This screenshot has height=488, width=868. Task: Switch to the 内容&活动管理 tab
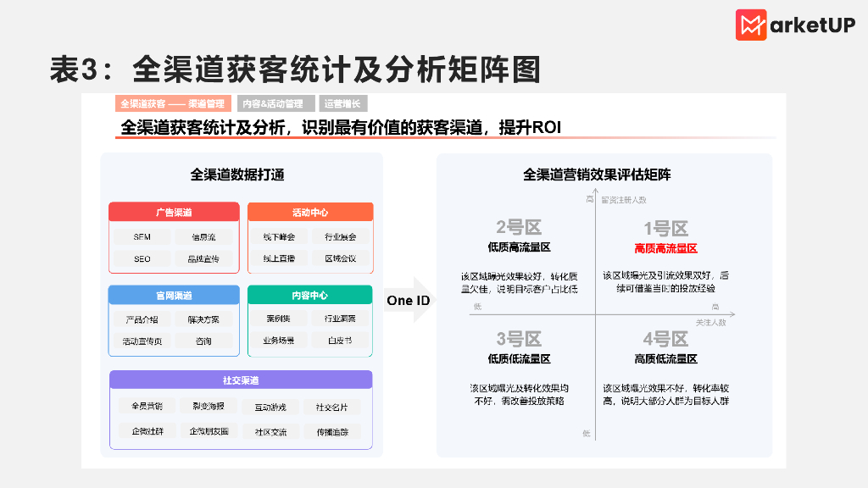click(275, 103)
